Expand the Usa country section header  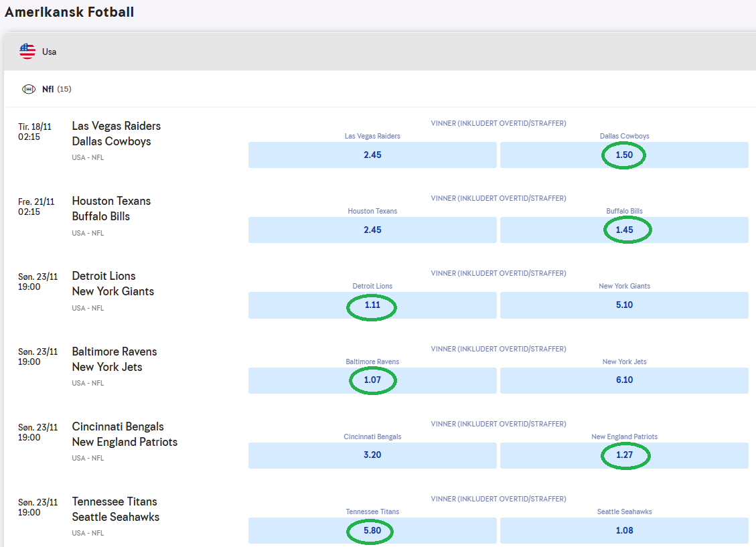[x=379, y=52]
